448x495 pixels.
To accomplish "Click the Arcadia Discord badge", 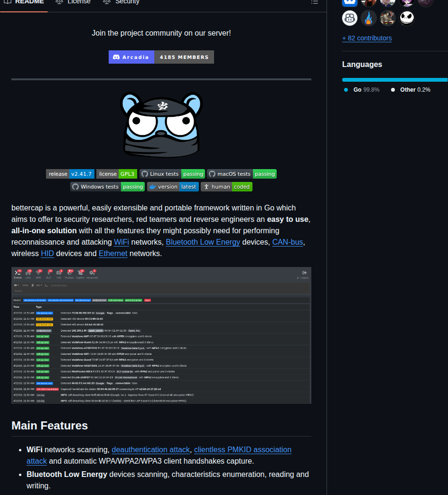I will pyautogui.click(x=131, y=57).
